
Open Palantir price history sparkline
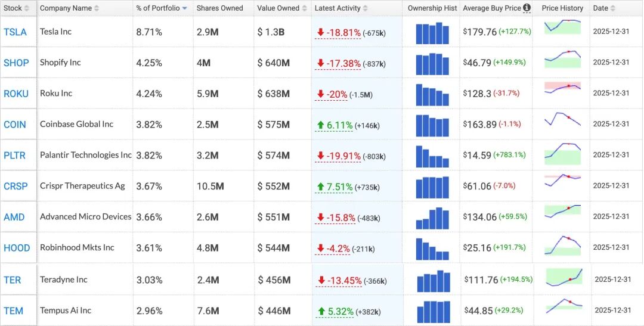[563, 154]
